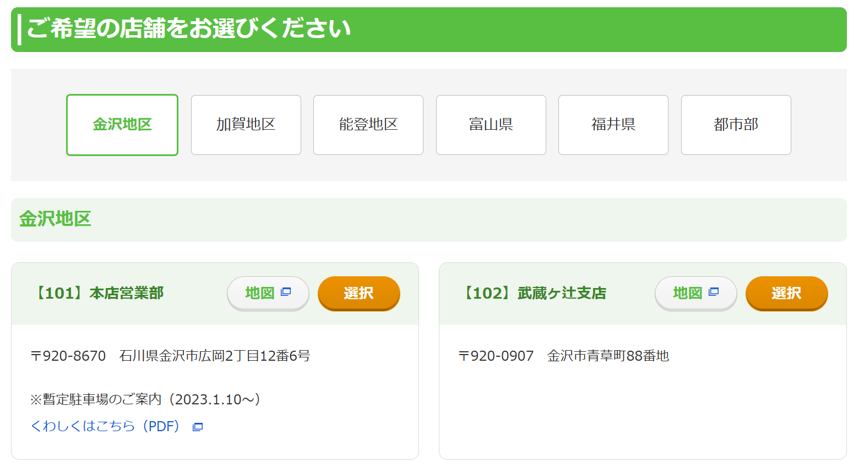Click 選択 for 【102】武蔵ヶ辻支店
The width and height of the screenshot is (859, 467).
[x=787, y=293]
